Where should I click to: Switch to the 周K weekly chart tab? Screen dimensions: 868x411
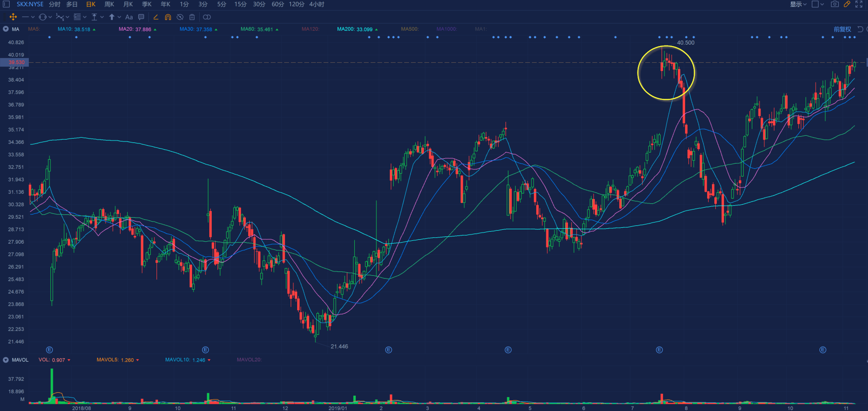(109, 4)
